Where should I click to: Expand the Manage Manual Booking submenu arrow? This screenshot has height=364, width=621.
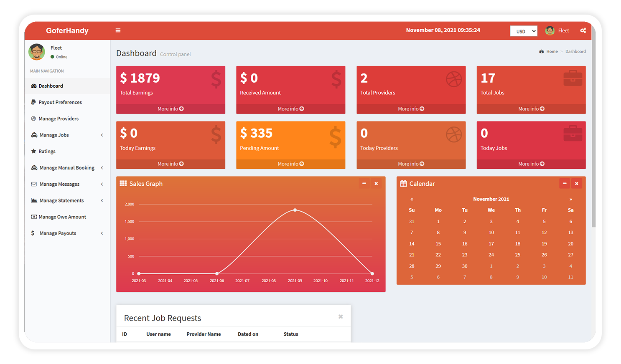[x=102, y=168]
